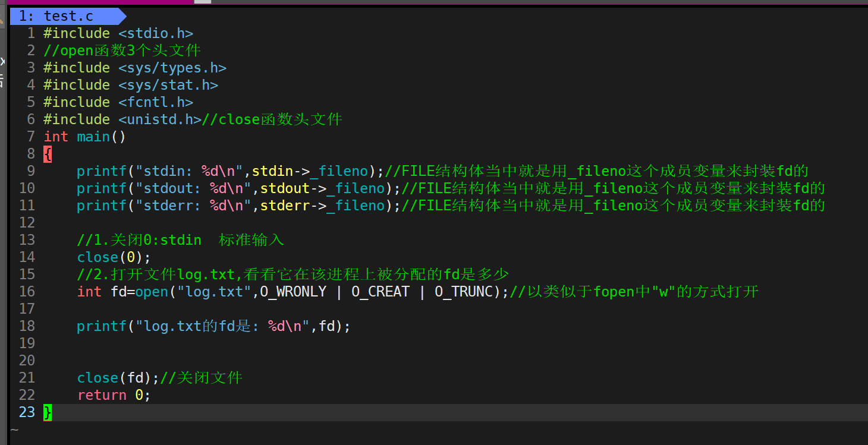Click the comment "//close函数头文件"
This screenshot has width=868, height=445.
pos(272,119)
